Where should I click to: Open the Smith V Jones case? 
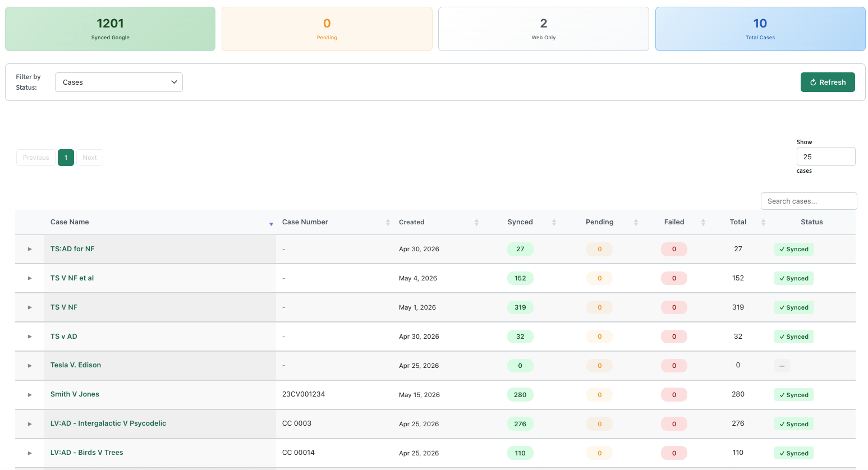pyautogui.click(x=75, y=394)
